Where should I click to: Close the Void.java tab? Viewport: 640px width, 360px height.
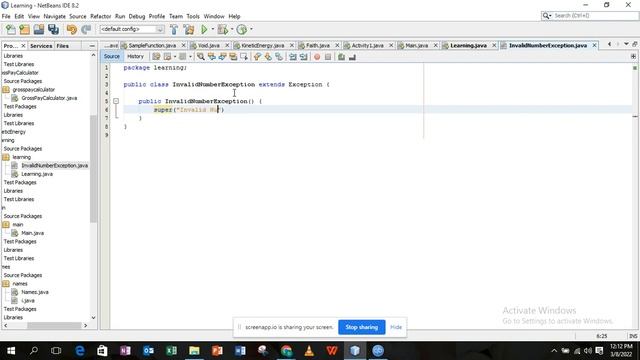227,45
